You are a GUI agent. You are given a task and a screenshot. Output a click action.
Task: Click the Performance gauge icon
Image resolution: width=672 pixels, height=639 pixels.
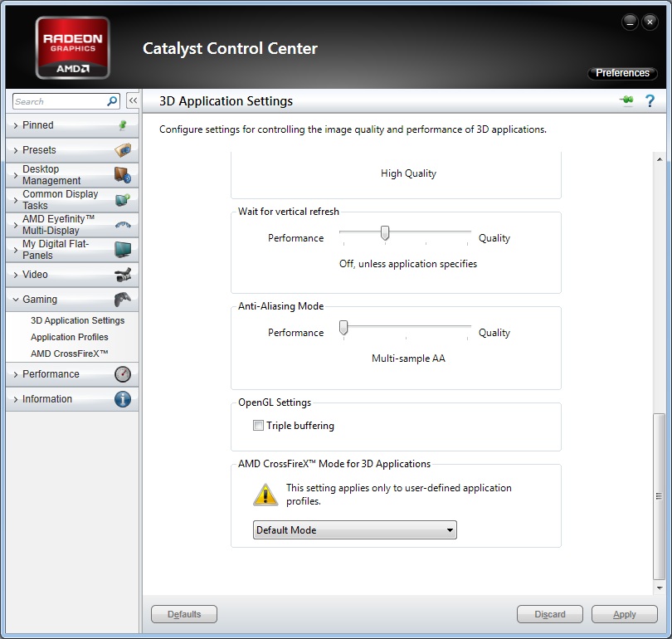tap(123, 374)
